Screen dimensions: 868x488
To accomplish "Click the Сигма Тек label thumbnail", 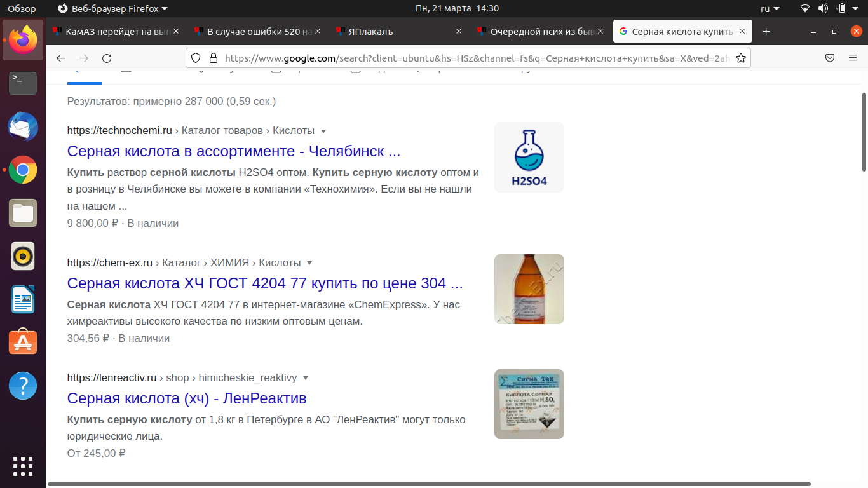I will [x=529, y=404].
